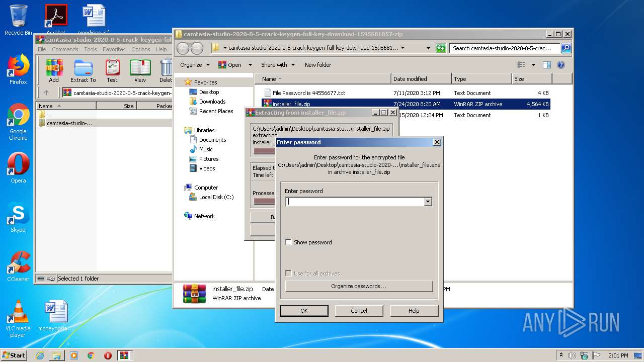
Task: Click the taskbar clock showing 2:01 PM
Action: (x=618, y=355)
